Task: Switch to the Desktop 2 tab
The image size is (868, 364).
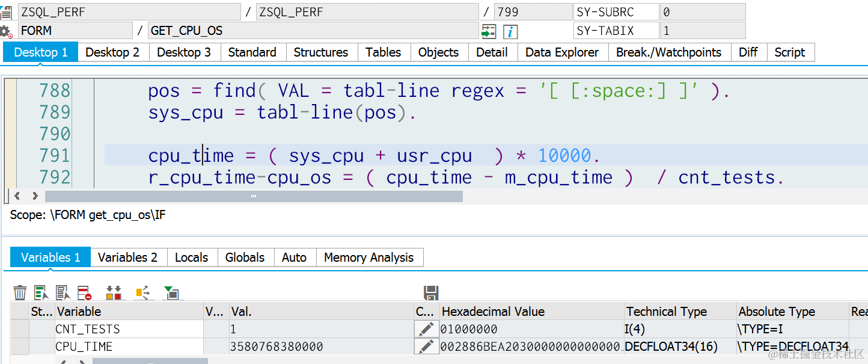Action: point(112,52)
